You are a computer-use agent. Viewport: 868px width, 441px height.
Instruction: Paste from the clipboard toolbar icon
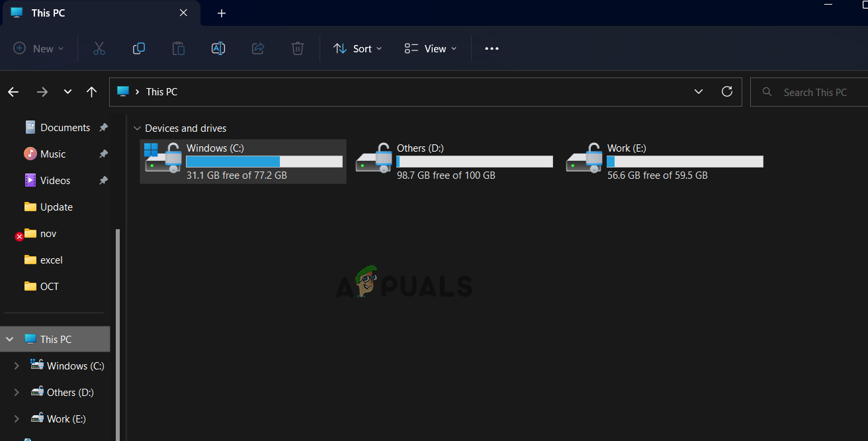coord(178,48)
